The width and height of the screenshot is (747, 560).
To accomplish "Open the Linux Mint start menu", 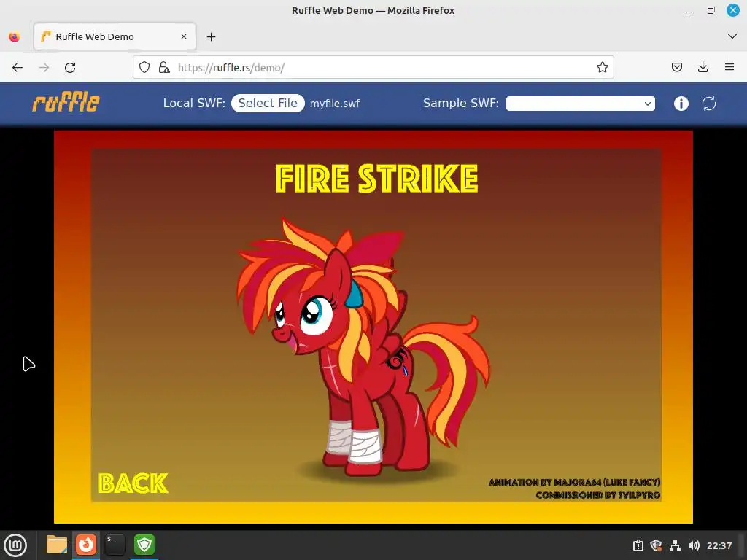I will point(16,545).
